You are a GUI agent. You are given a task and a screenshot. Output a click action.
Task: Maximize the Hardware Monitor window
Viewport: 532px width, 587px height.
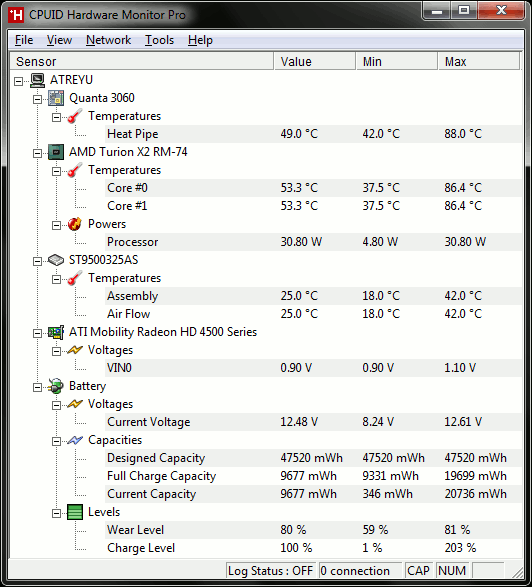click(x=463, y=11)
